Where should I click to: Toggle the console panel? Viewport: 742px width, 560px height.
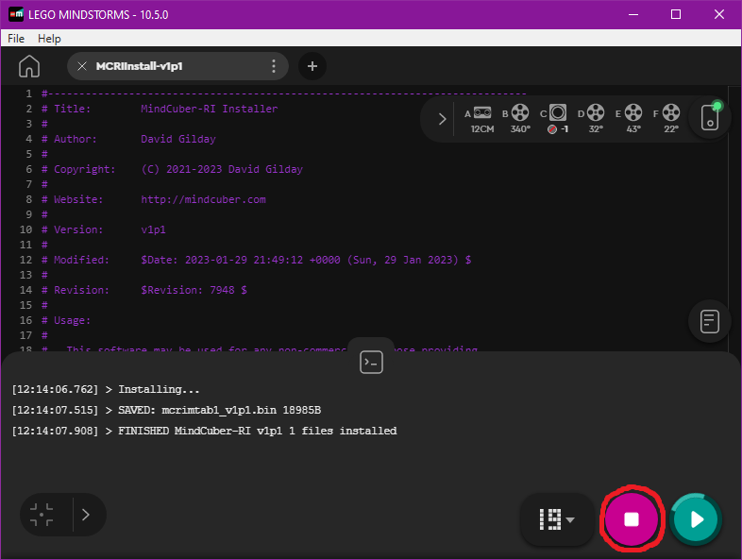click(371, 362)
